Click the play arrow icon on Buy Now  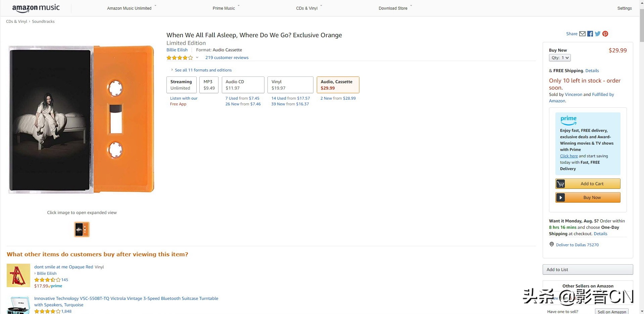pyautogui.click(x=560, y=198)
